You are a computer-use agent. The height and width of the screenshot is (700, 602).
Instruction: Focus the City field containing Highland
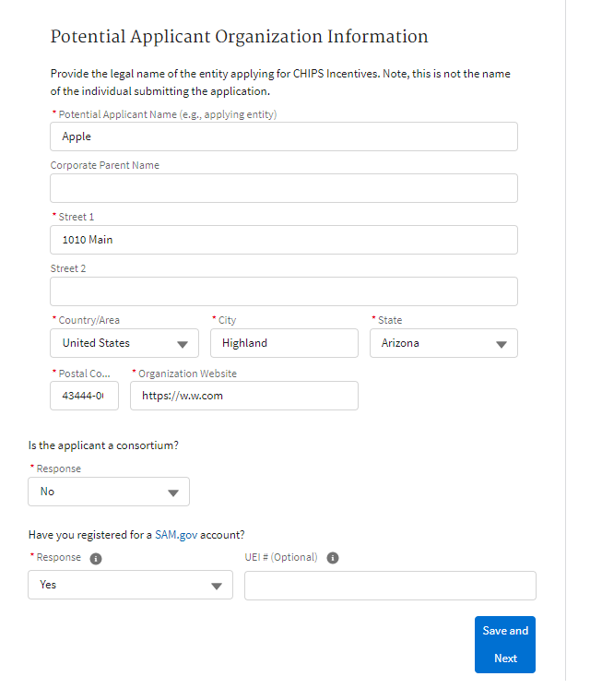[x=284, y=343]
